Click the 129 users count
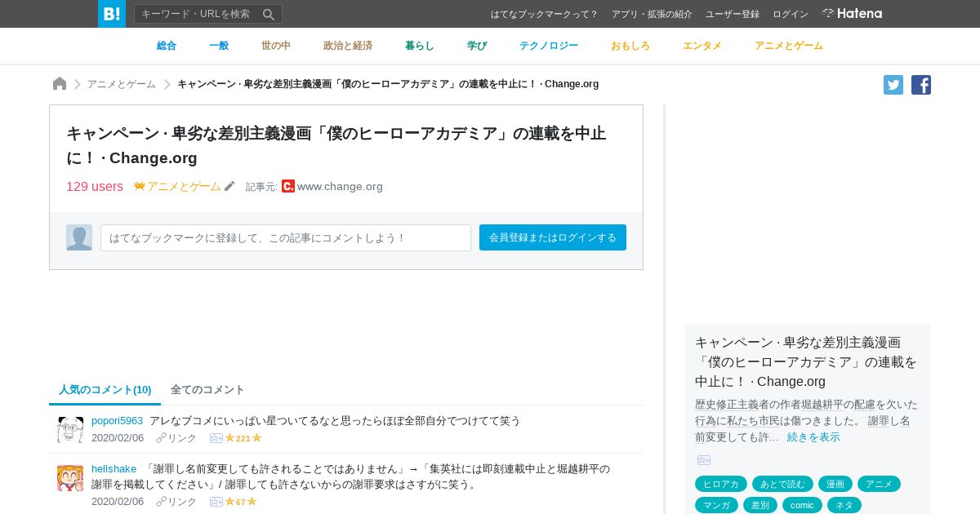Viewport: 980px width, 514px height. click(95, 186)
